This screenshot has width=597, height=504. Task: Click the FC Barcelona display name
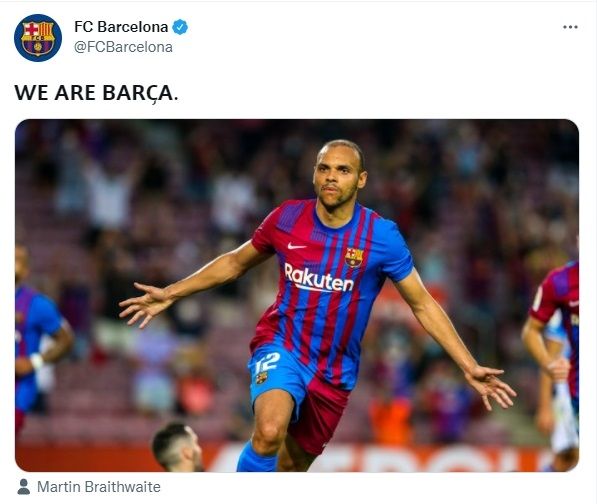pos(121,27)
